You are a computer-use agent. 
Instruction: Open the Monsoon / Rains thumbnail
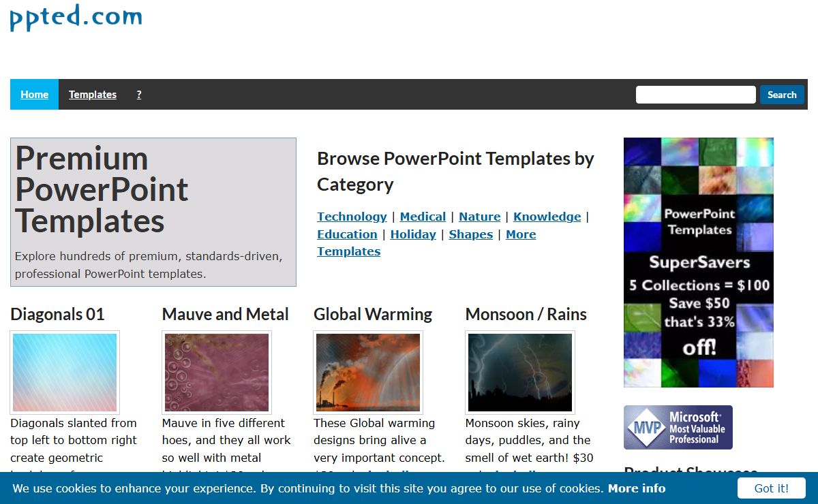point(520,373)
